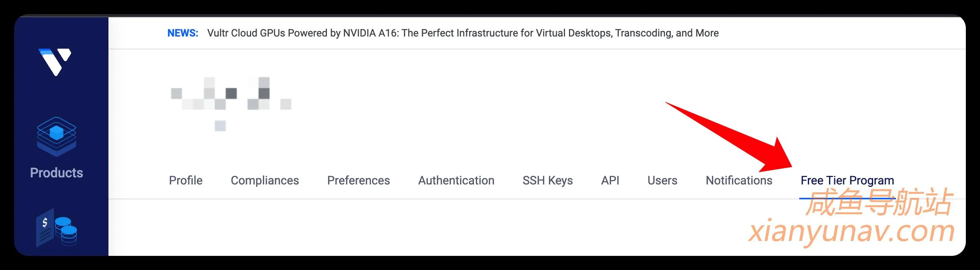Click the small blurred item below the account name
Screen dimensions: 980x270
pos(220,126)
